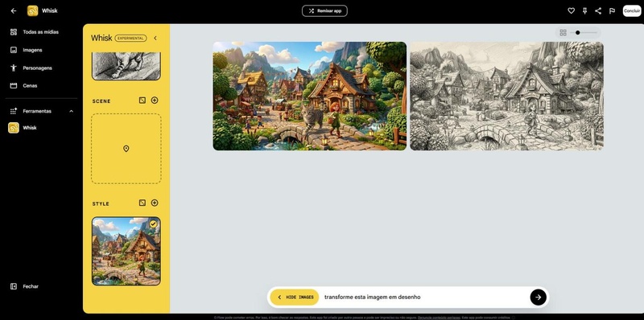
Task: Collapse the Whisk panel with chevron
Action: (x=155, y=38)
